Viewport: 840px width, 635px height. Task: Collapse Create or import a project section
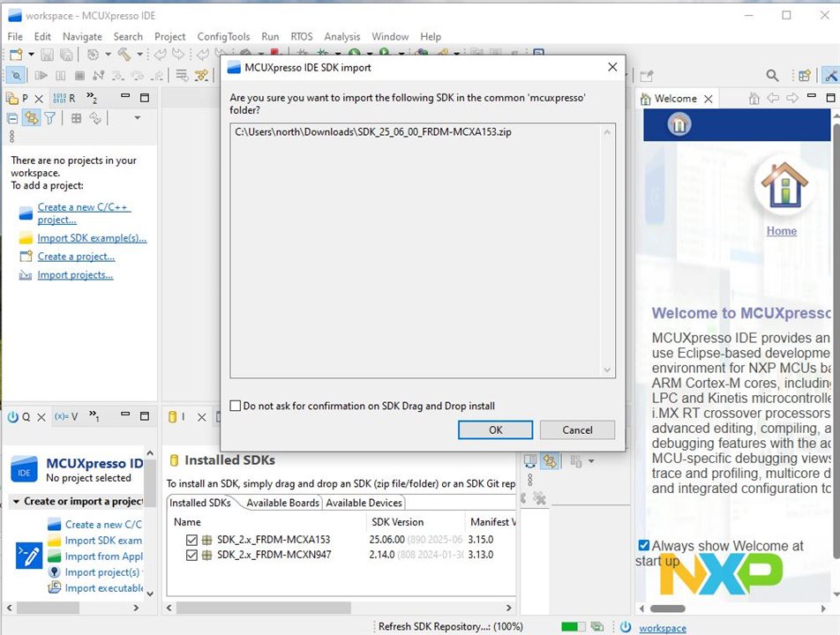tap(16, 502)
